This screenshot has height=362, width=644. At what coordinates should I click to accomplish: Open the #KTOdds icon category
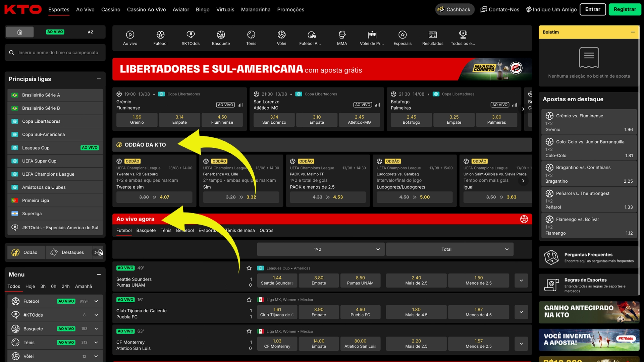click(x=191, y=38)
